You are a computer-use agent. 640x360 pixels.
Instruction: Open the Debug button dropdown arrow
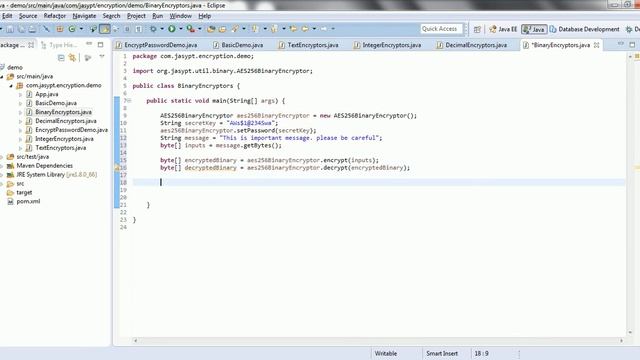(x=162, y=29)
